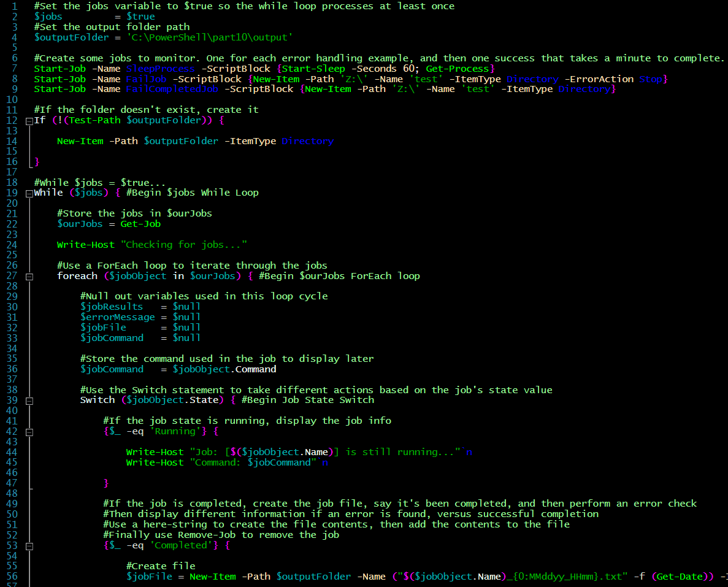Collapse the Switch statement on line 39
728x587 pixels.
28,399
